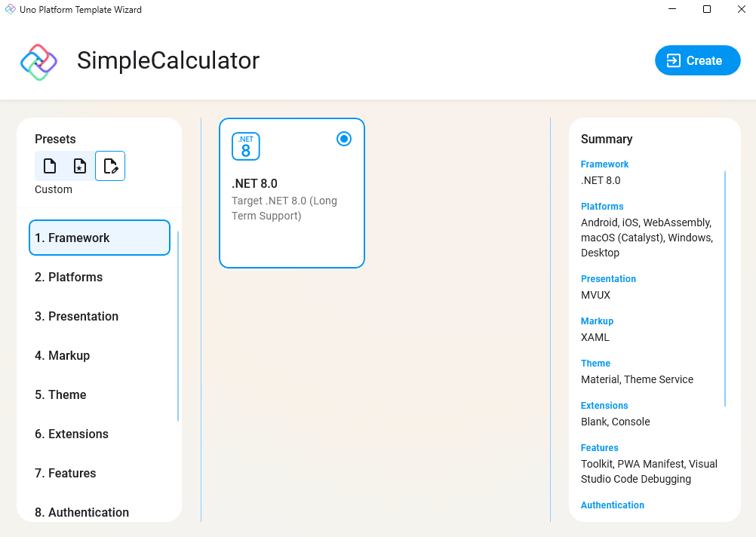Select the blank document preset icon

50,166
